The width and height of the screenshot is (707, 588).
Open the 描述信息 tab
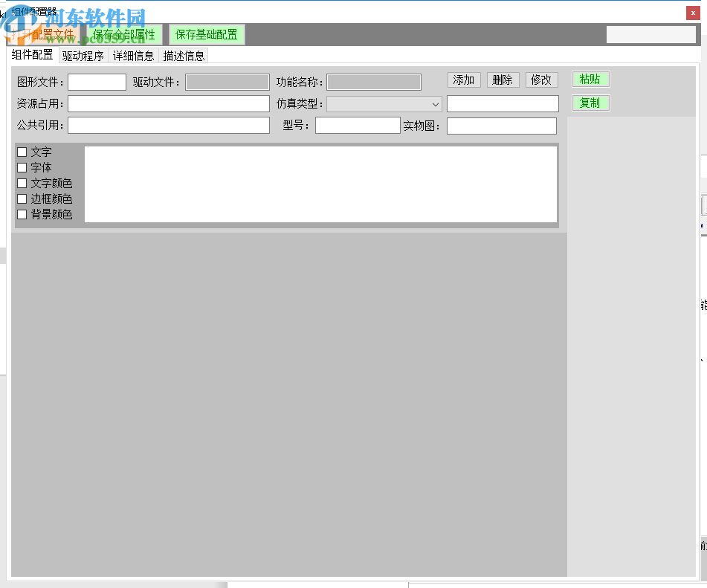[x=184, y=56]
